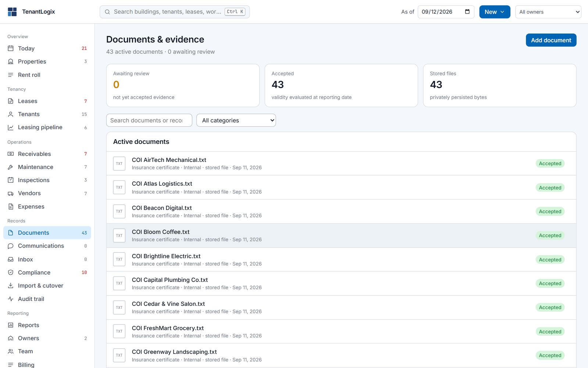Click the Awaiting review summary card
This screenshot has width=588, height=368.
(183, 85)
